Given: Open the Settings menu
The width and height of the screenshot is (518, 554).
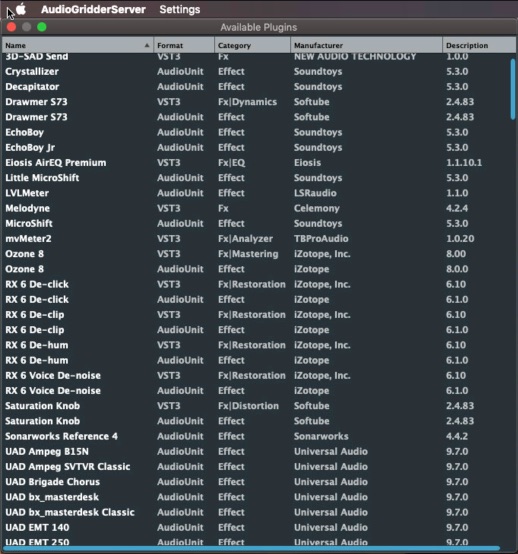Looking at the screenshot, I should pyautogui.click(x=179, y=10).
